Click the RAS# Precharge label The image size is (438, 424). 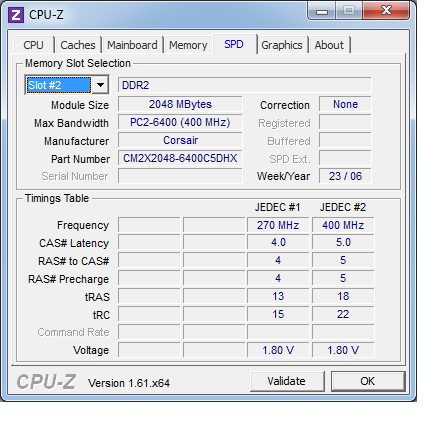pyautogui.click(x=68, y=279)
